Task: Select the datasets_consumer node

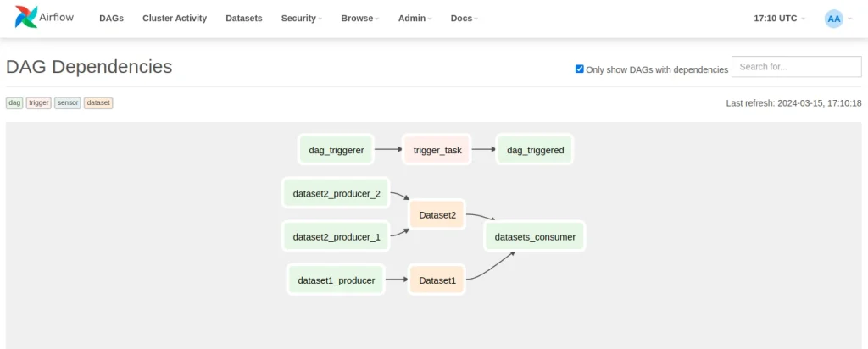Action: pyautogui.click(x=535, y=236)
